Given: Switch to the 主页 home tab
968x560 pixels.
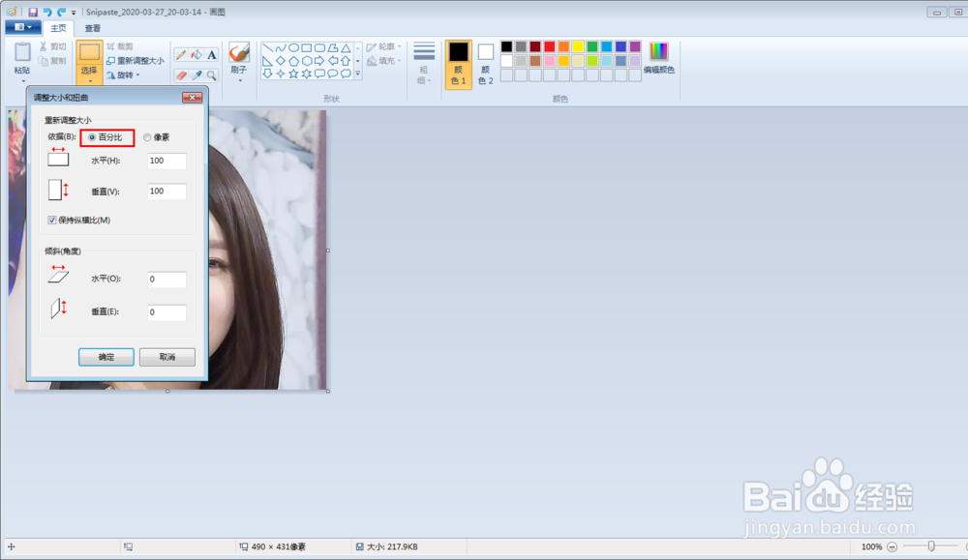Looking at the screenshot, I should tap(59, 28).
